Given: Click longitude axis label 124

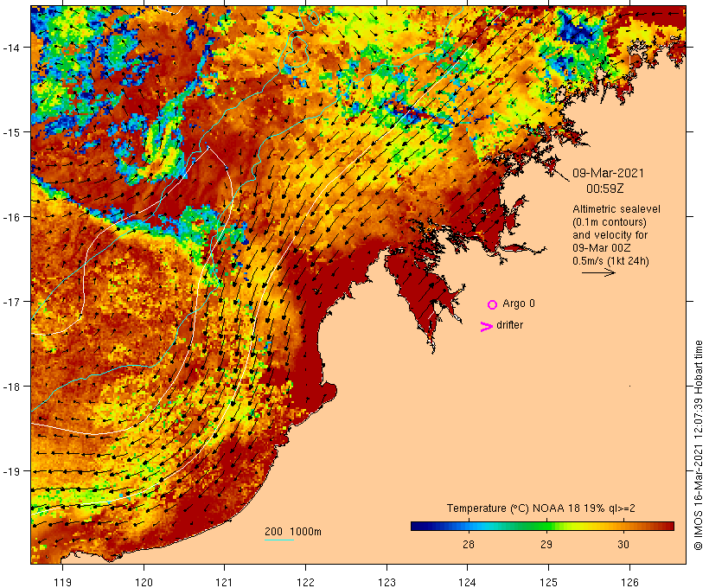Looking at the screenshot, I should tap(468, 582).
